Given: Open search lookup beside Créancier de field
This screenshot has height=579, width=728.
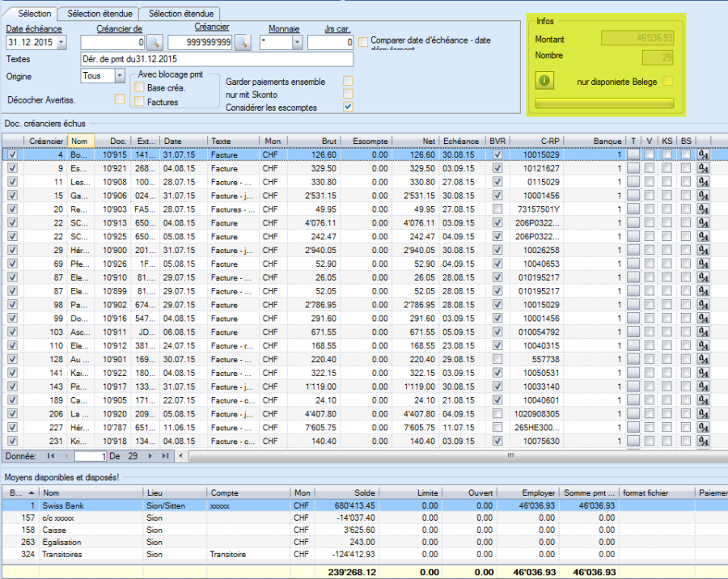Looking at the screenshot, I should click(154, 42).
